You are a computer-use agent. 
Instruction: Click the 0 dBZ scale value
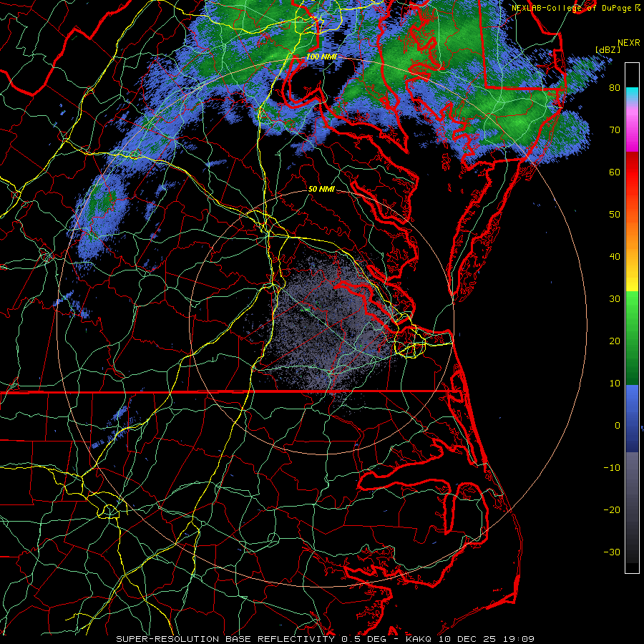tap(618, 426)
